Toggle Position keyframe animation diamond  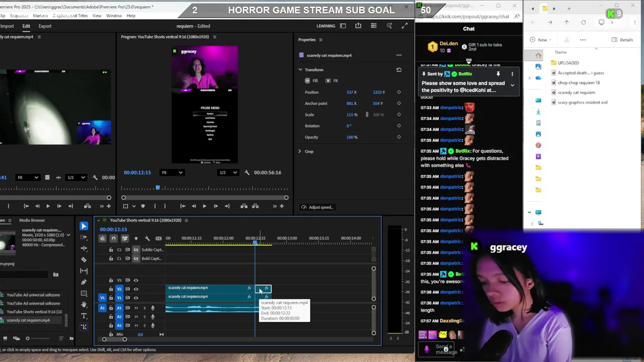398,92
